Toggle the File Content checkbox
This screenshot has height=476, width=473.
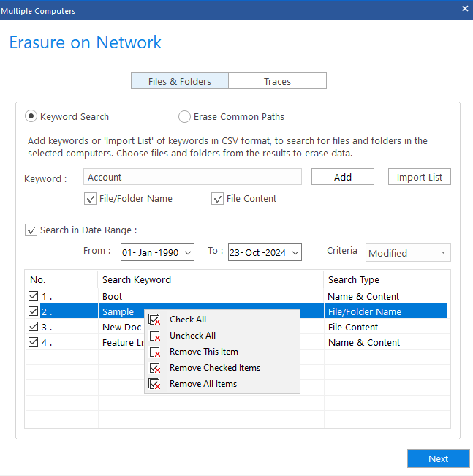(x=217, y=199)
